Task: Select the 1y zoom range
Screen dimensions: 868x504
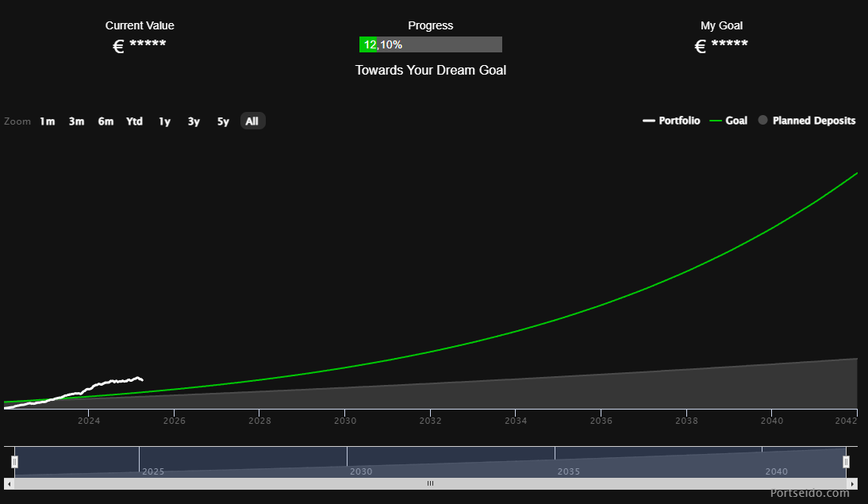Action: coord(164,121)
